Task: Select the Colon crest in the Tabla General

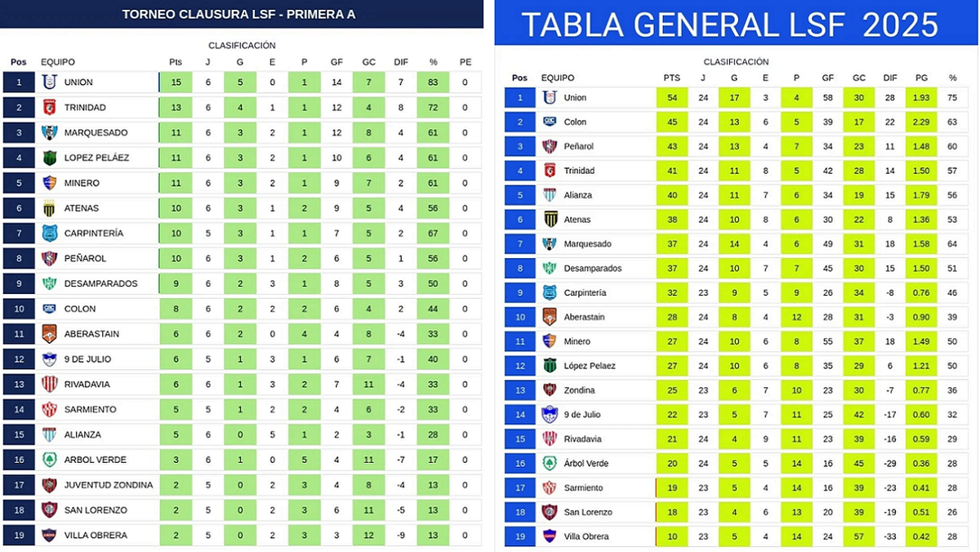Action: [550, 122]
